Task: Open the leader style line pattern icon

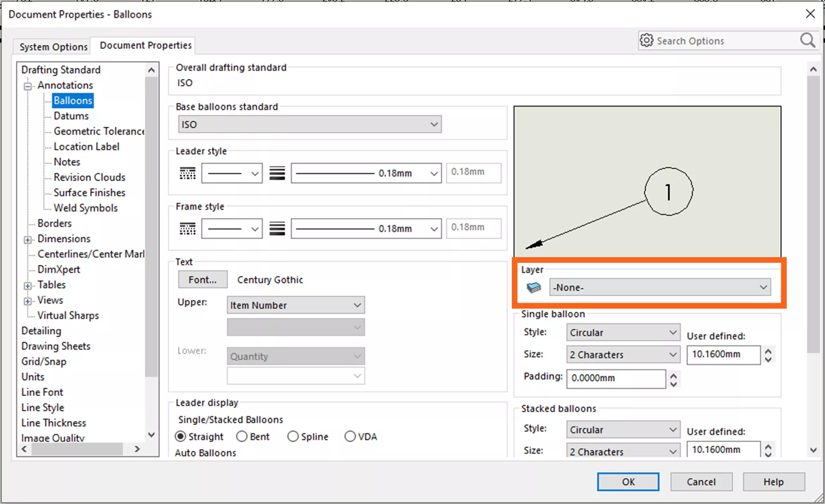Action: [x=187, y=173]
